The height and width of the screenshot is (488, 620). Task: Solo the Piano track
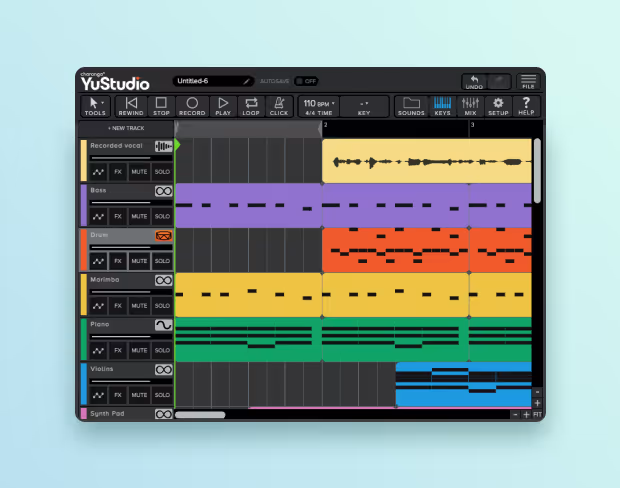[162, 350]
